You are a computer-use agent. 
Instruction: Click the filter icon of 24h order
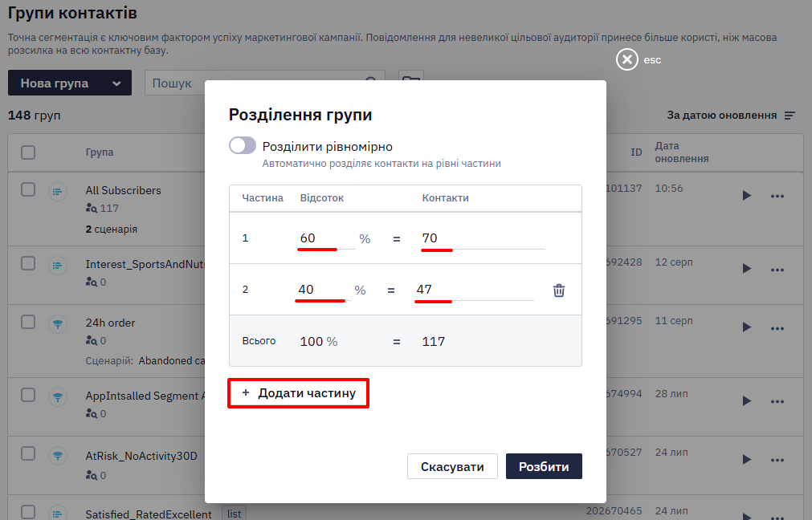[58, 324]
